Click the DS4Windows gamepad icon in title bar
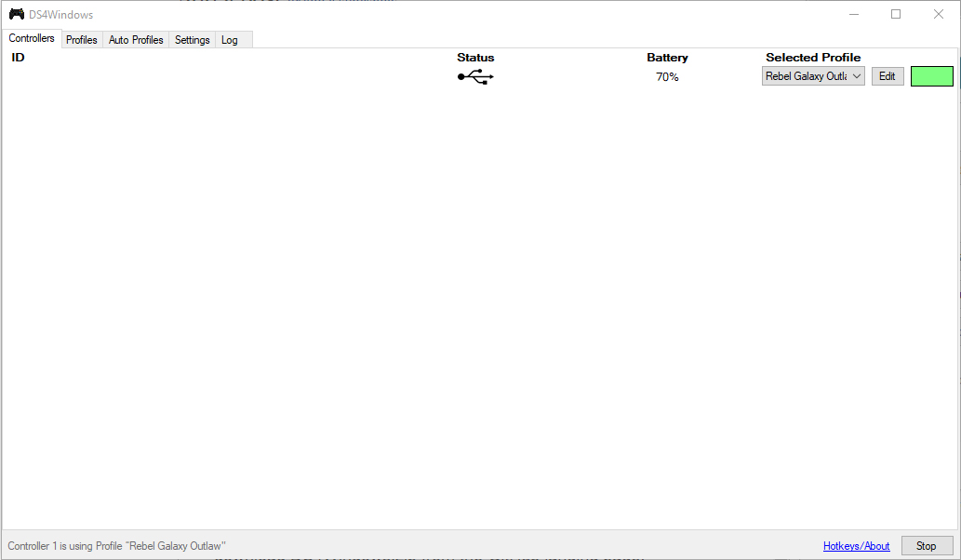This screenshot has width=961, height=560. point(16,14)
